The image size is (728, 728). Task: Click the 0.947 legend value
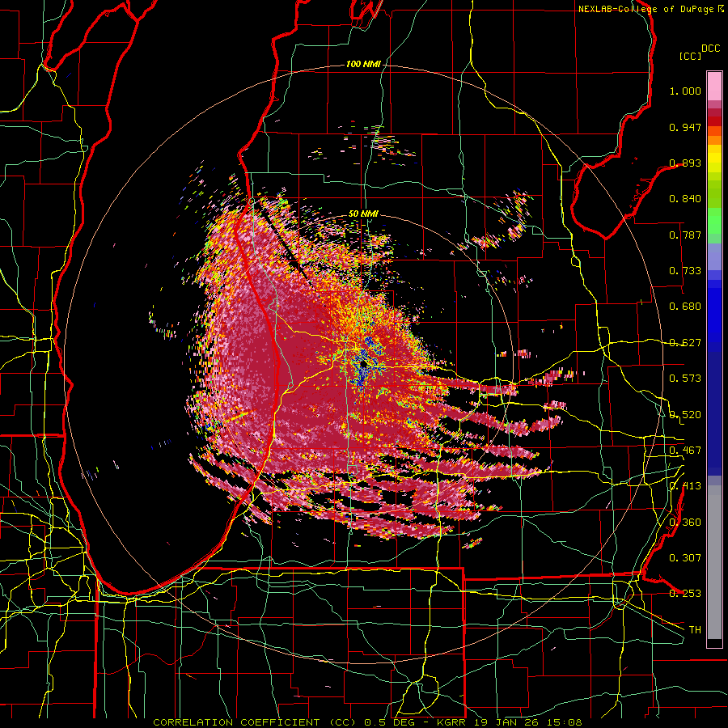point(685,127)
